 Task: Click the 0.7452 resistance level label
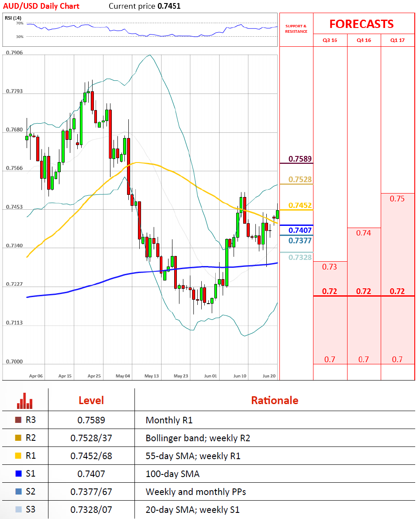[x=300, y=206]
